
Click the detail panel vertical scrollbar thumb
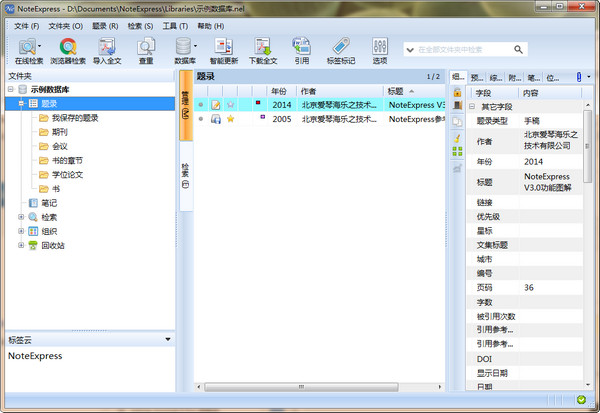587,146
